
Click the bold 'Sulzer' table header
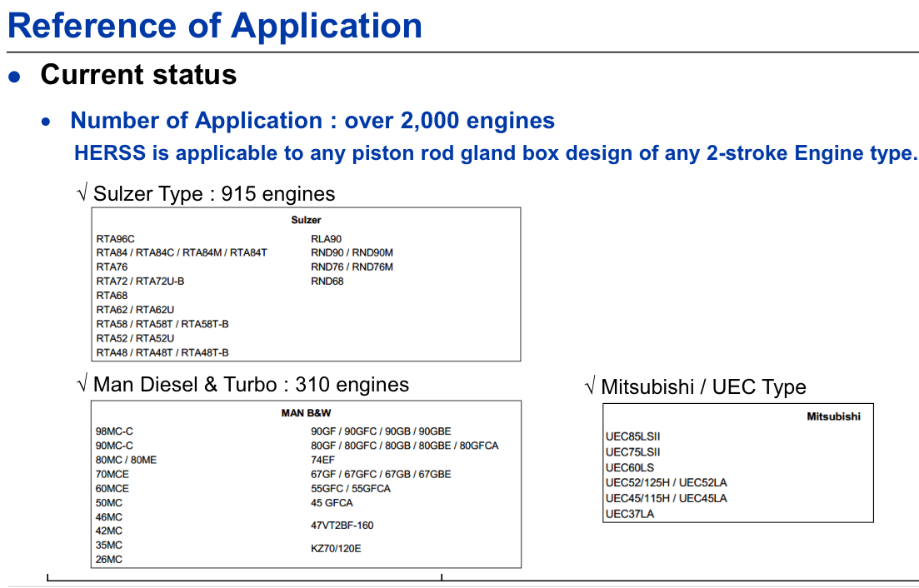(x=306, y=220)
